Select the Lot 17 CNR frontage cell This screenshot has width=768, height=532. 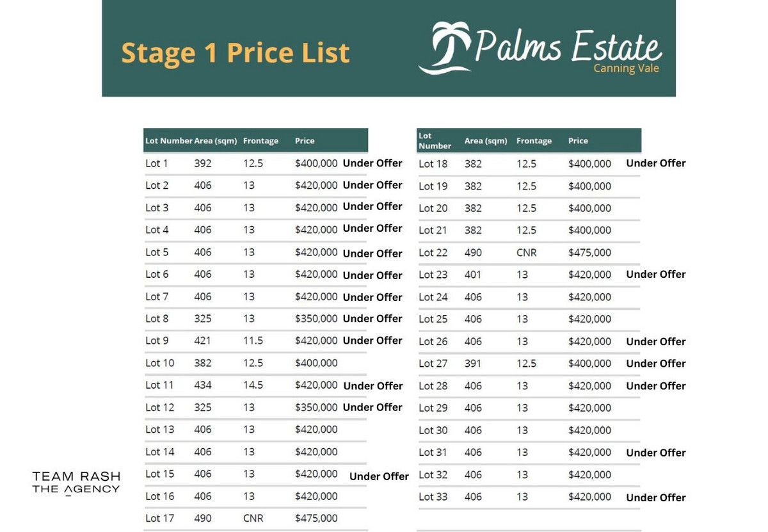pos(253,518)
